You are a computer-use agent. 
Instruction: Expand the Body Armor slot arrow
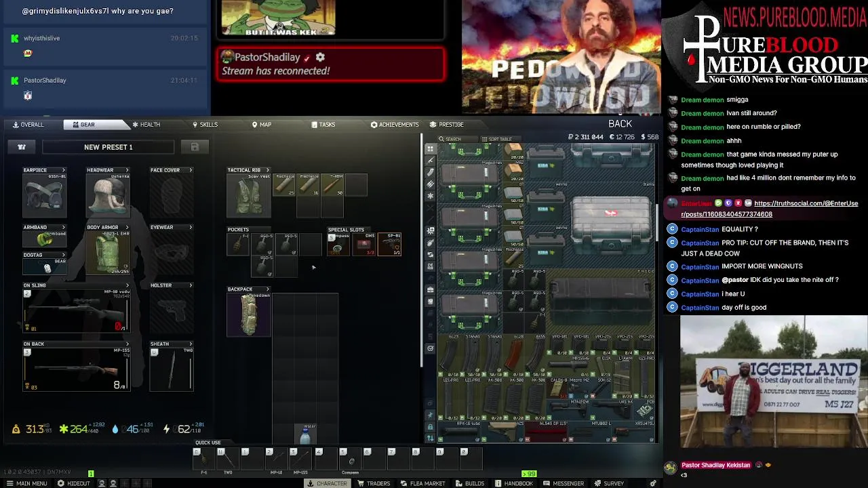pyautogui.click(x=127, y=227)
